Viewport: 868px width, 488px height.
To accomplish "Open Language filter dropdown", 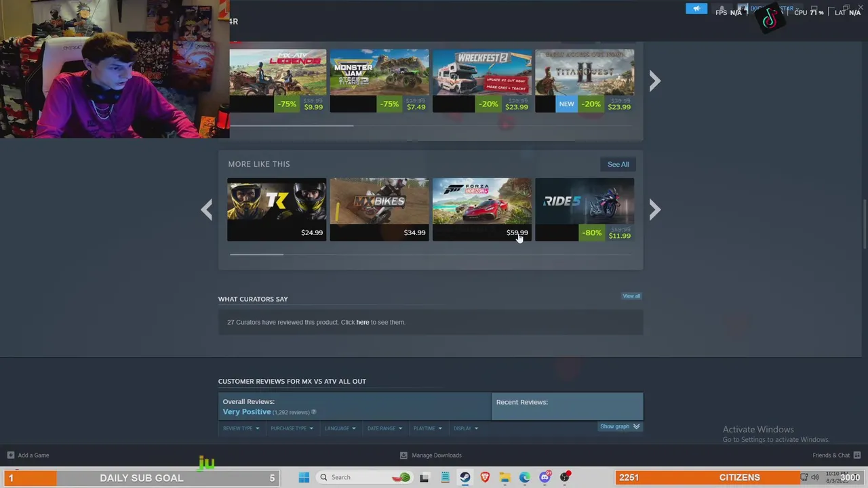I will [340, 428].
